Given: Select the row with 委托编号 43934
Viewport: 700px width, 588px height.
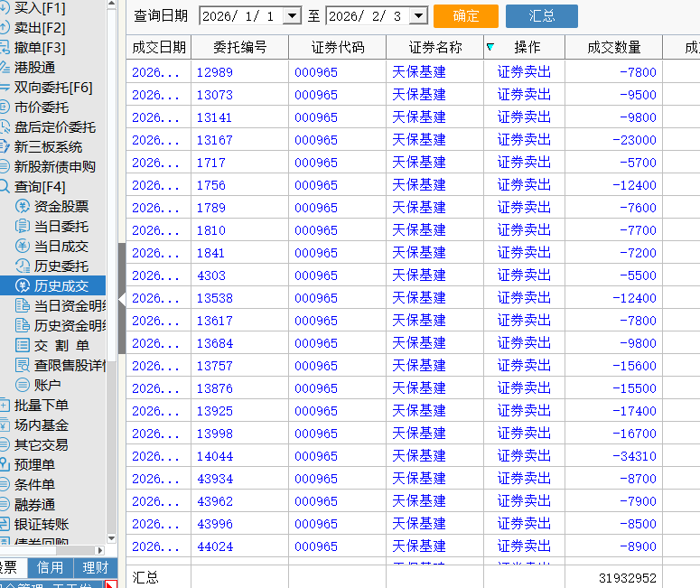Looking at the screenshot, I should 413,479.
